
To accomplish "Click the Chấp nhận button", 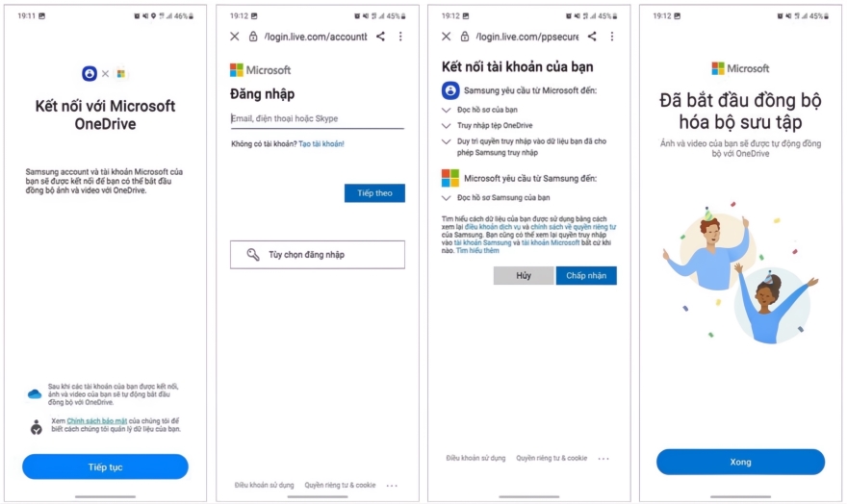I will click(586, 276).
